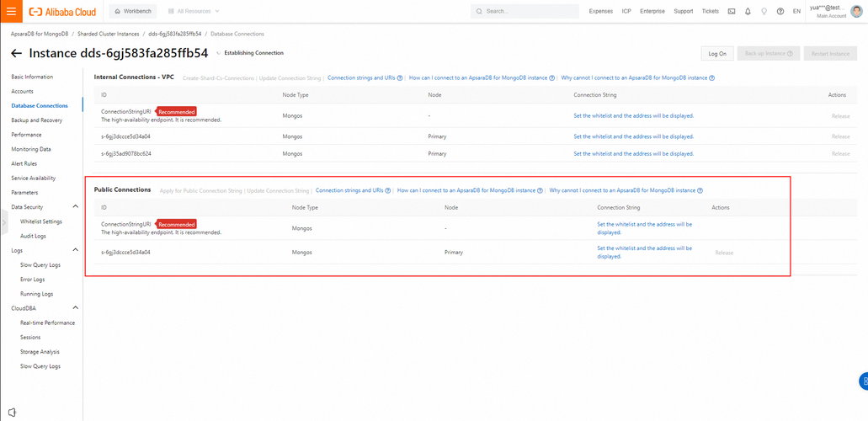Click the Back up Instance button

click(x=769, y=54)
